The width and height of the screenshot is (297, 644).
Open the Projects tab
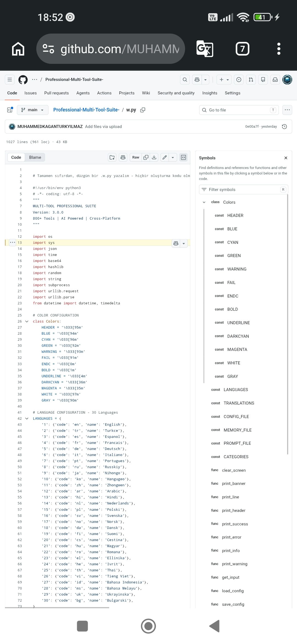[x=127, y=93]
